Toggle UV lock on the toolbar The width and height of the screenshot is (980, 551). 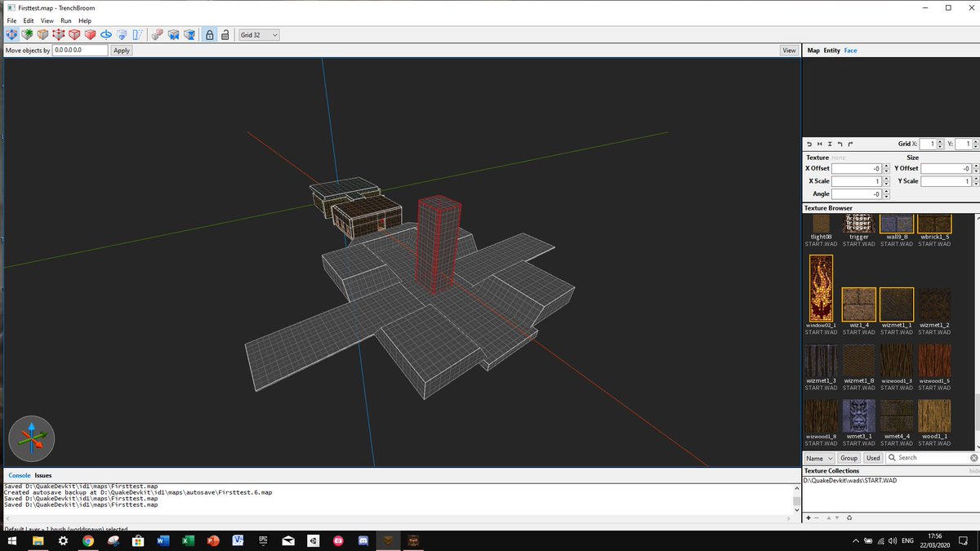click(x=225, y=34)
